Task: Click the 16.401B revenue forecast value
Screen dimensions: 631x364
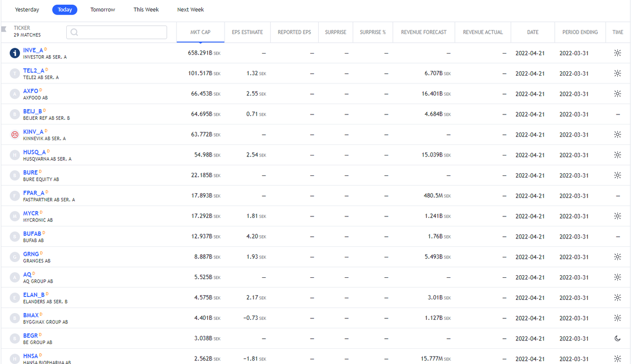Action: (x=436, y=94)
